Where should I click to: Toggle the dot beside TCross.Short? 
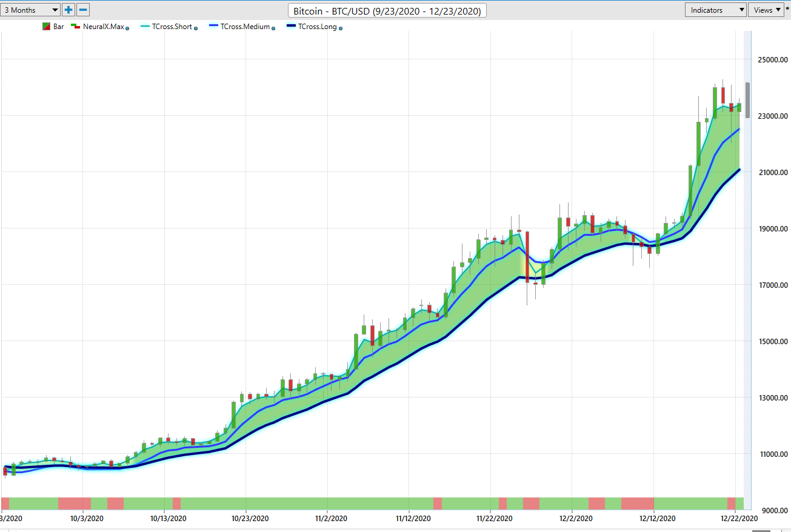(x=196, y=28)
